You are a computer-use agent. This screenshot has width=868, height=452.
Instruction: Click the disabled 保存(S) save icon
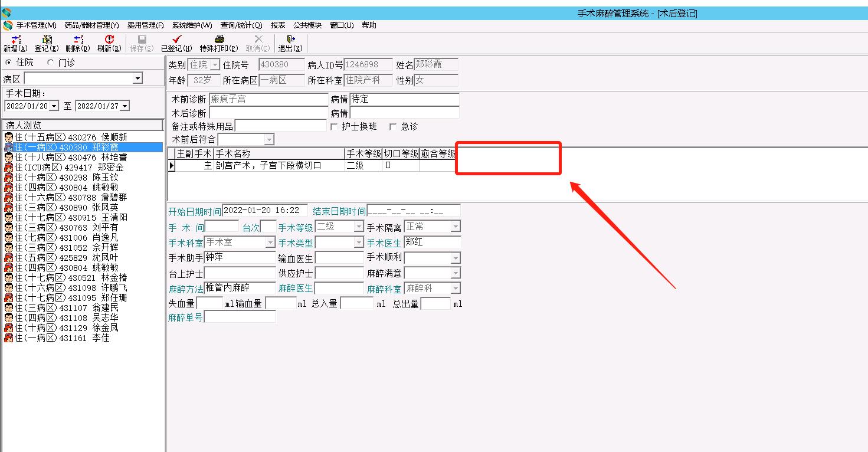pyautogui.click(x=141, y=43)
